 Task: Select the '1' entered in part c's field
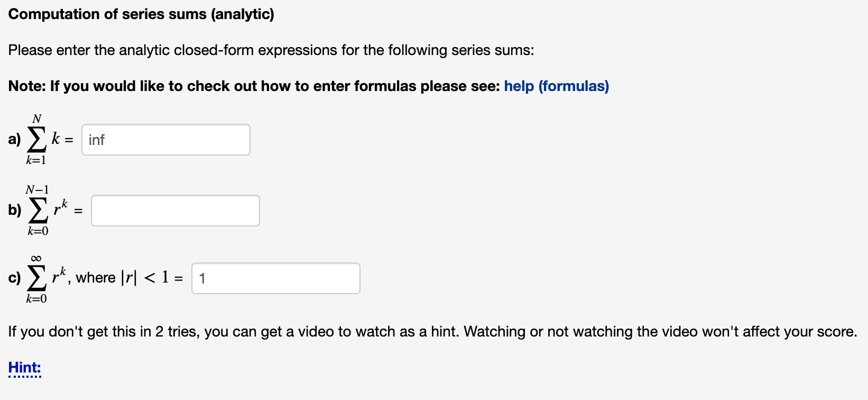coord(202,278)
